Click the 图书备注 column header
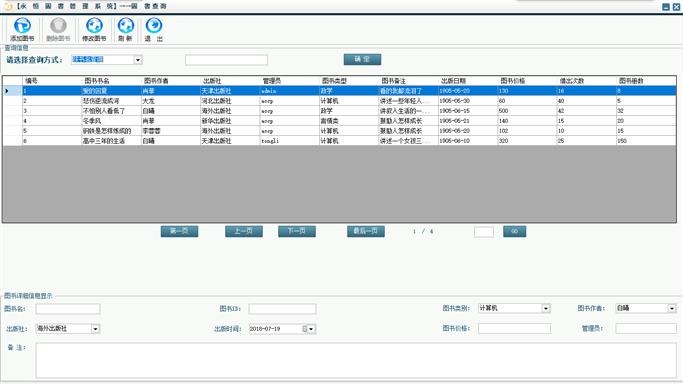 point(408,81)
